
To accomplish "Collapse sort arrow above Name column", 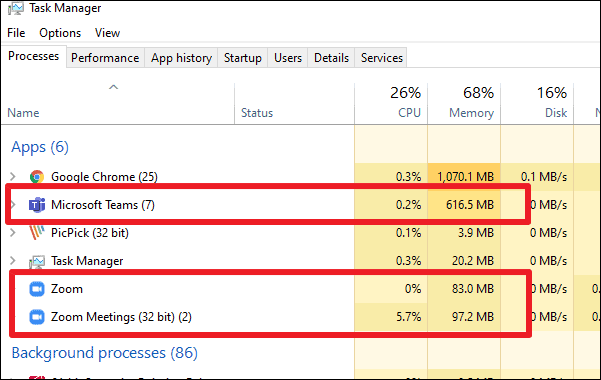I will tap(113, 87).
